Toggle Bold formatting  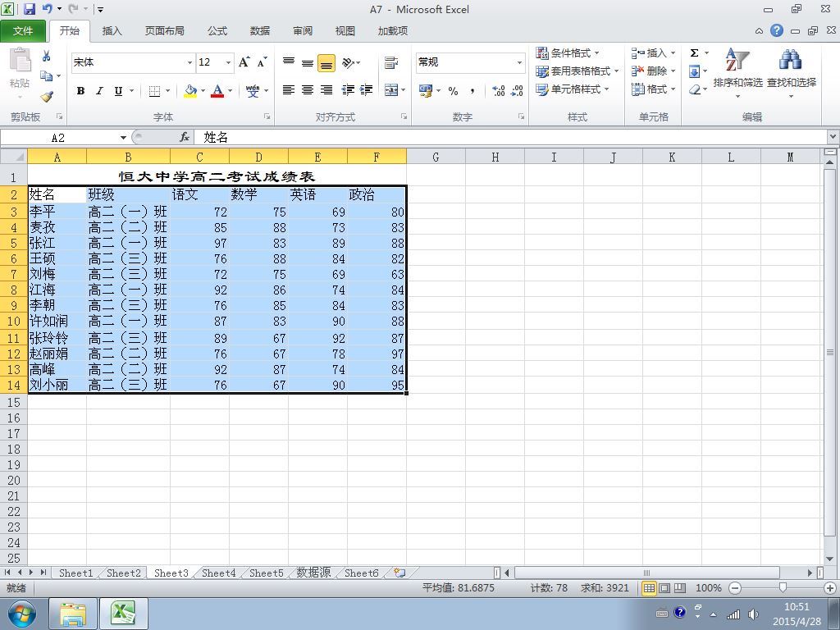(80, 90)
